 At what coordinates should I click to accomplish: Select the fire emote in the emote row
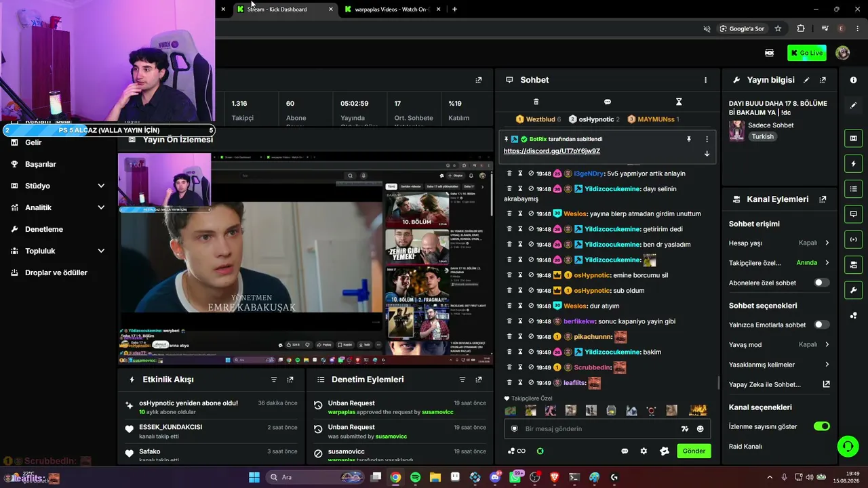coord(698,410)
